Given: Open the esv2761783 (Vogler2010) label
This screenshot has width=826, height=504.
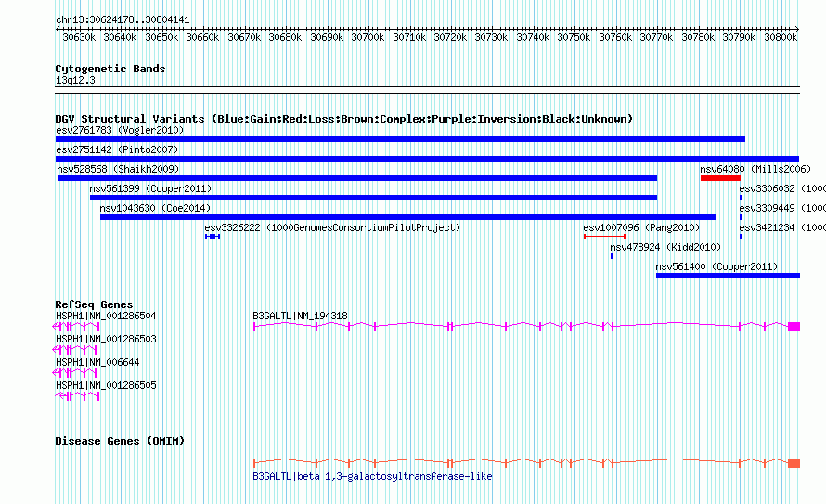Looking at the screenshot, I should [x=120, y=130].
